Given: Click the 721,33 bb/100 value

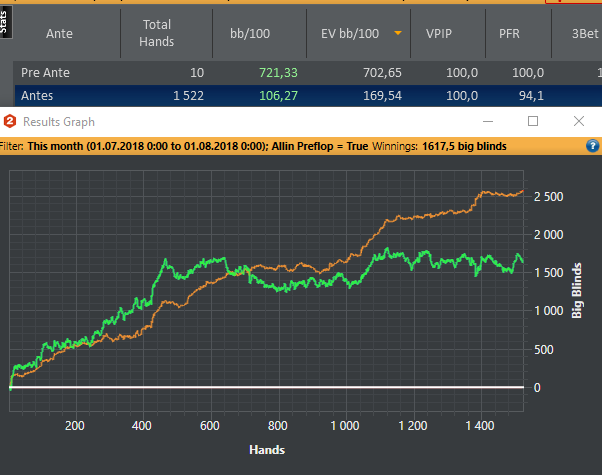Looking at the screenshot, I should coord(278,73).
